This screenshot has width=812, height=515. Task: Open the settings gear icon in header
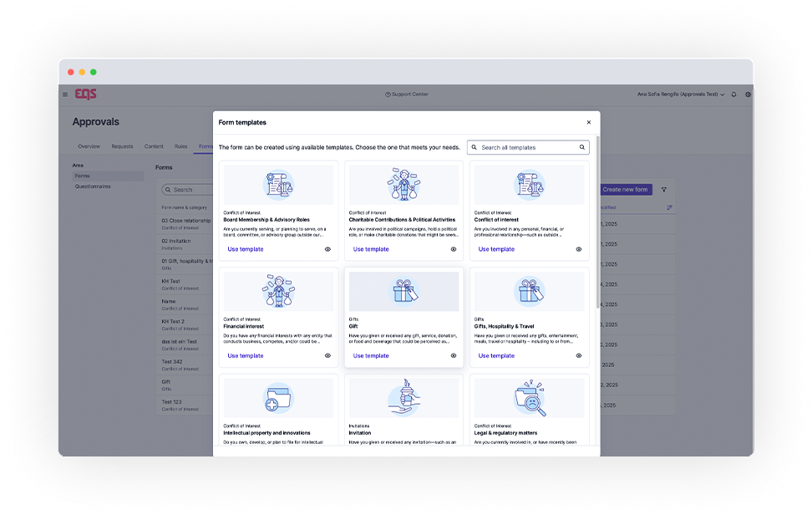748,94
